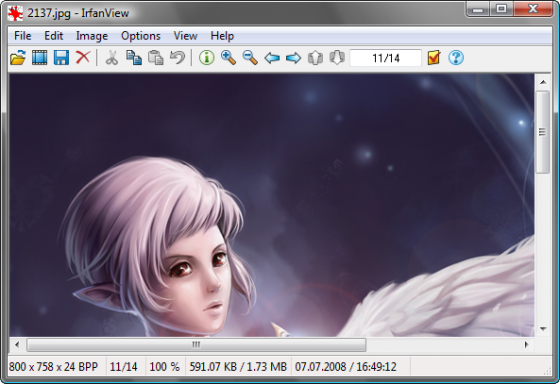
Task: Copy image with the copy icon
Action: click(x=134, y=58)
